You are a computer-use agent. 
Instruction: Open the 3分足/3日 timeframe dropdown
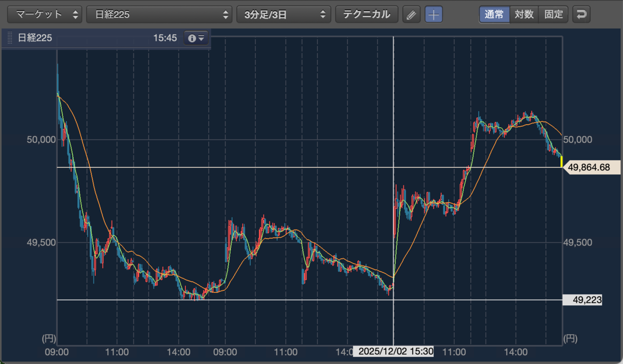click(283, 15)
